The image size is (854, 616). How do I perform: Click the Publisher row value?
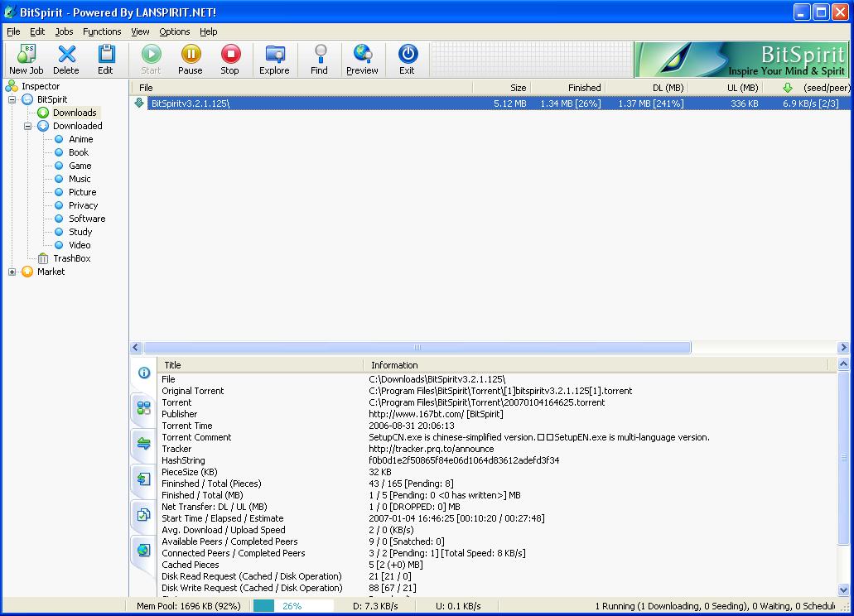(436, 414)
